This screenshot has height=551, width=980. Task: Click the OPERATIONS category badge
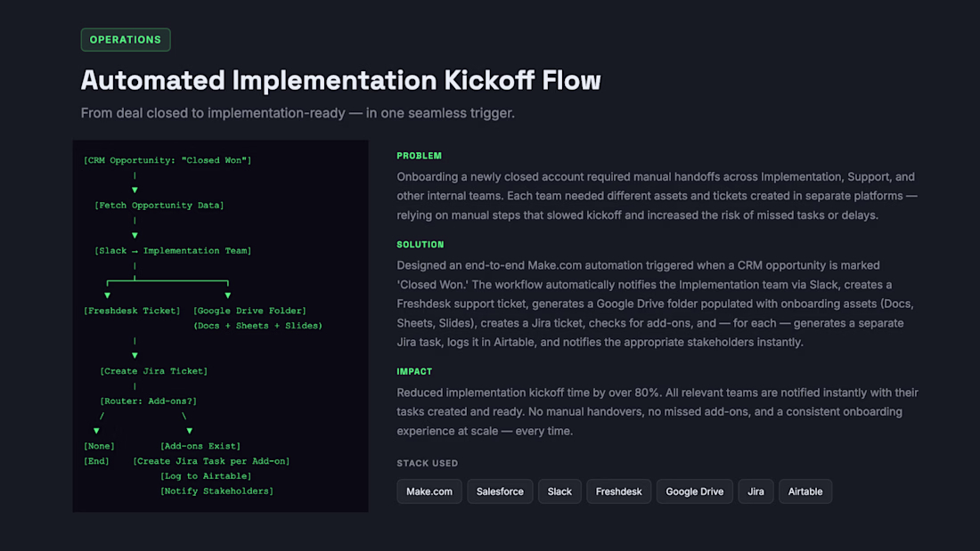tap(126, 40)
